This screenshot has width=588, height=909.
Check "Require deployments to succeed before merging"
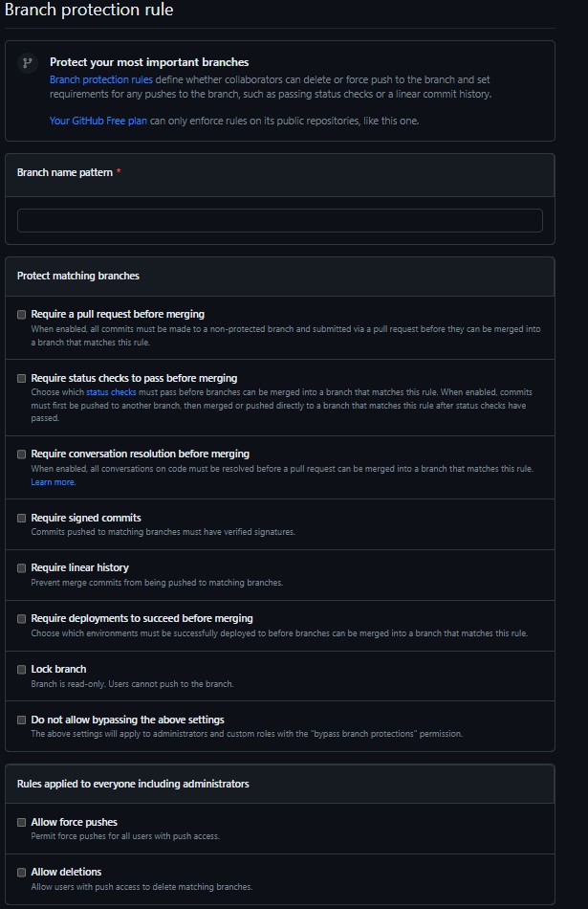point(21,618)
